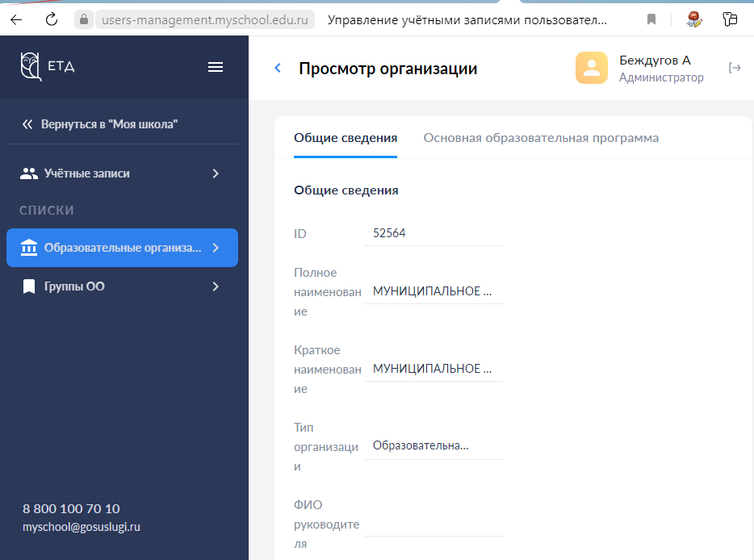Click the site lock icon in address bar
The height and width of the screenshot is (560, 754).
pos(84,19)
